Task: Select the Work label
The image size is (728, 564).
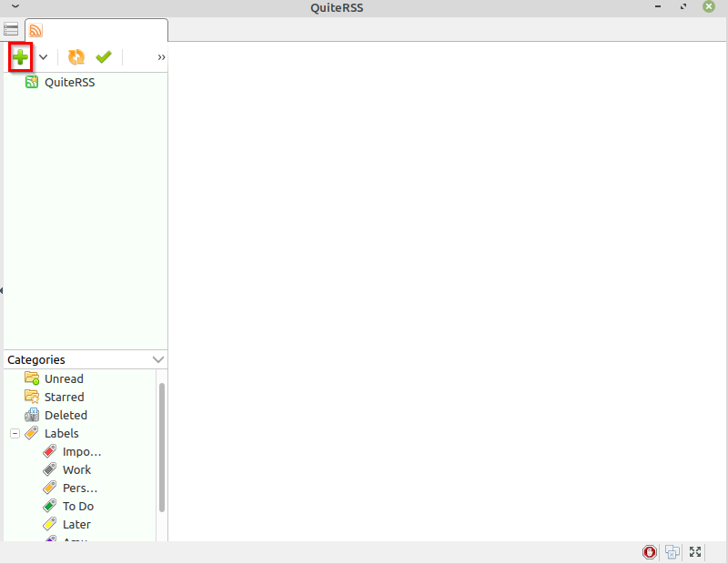Action: point(66,469)
